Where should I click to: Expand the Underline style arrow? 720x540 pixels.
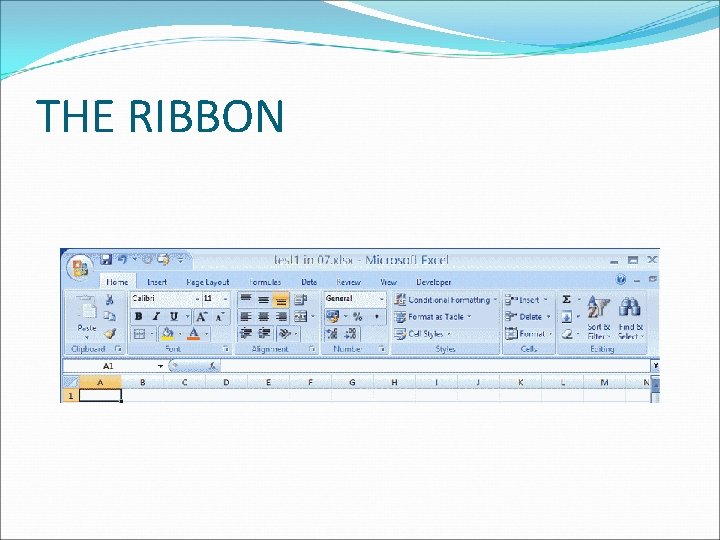[x=187, y=316]
